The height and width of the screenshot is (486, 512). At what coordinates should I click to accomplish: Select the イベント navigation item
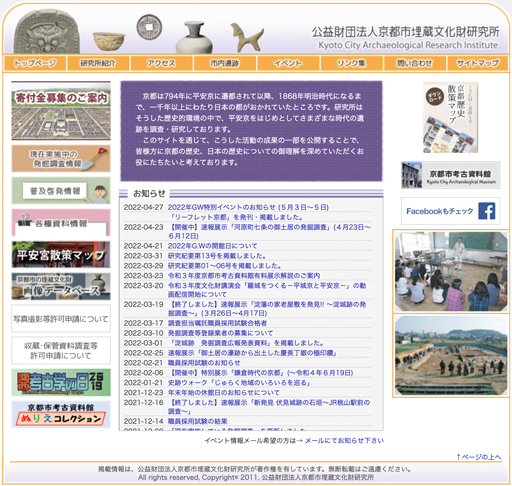coord(288,63)
